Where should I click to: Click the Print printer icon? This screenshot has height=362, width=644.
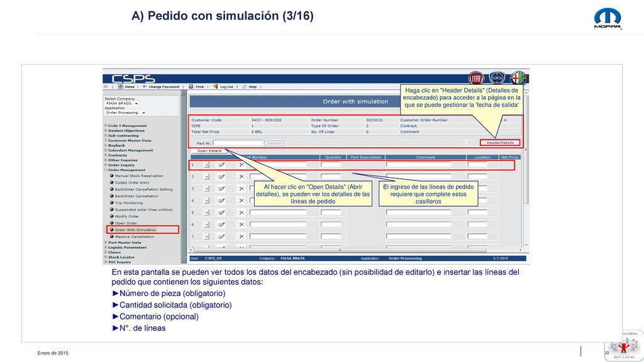point(191,87)
